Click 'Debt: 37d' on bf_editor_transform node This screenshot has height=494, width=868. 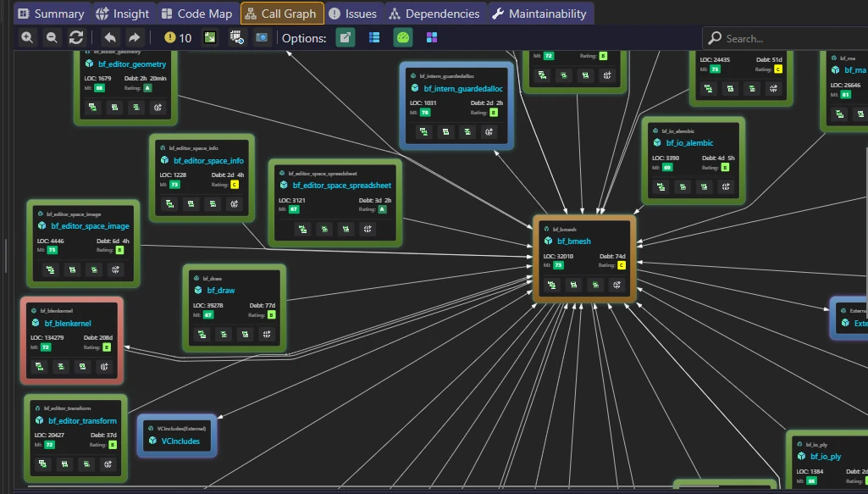pos(103,436)
